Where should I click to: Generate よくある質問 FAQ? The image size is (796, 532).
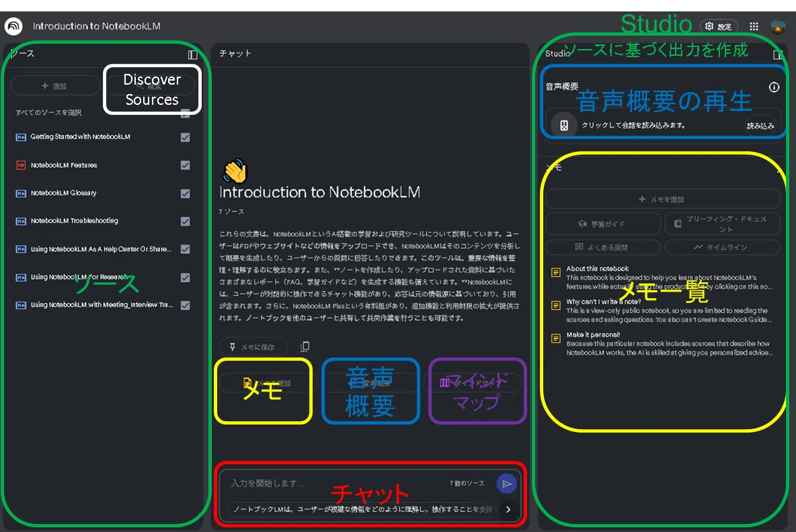[603, 247]
